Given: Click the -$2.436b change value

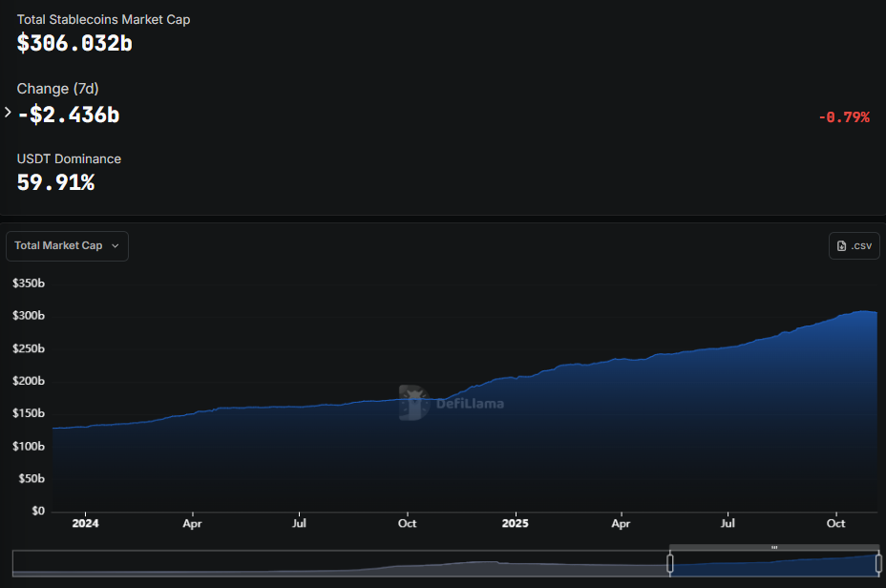Looking at the screenshot, I should [69, 115].
